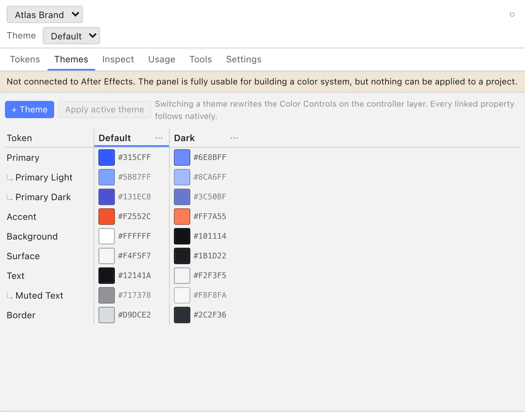
Task: Click the hex value #6E8BFF
Action: tap(210, 157)
